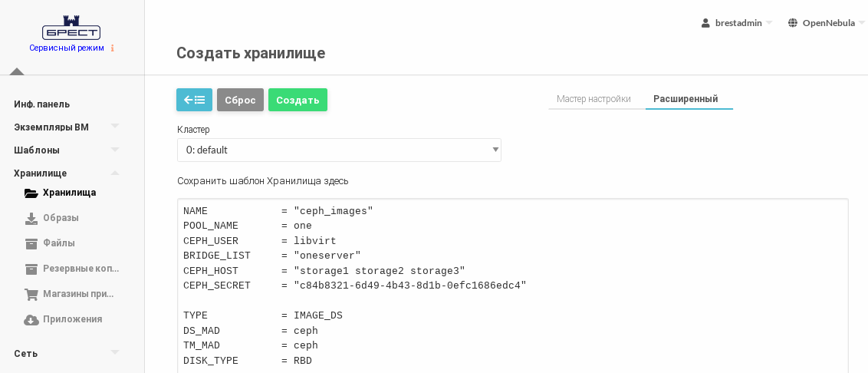Image resolution: width=868 pixels, height=373 pixels.
Task: Click the Резервные копии box icon
Action: point(31,269)
